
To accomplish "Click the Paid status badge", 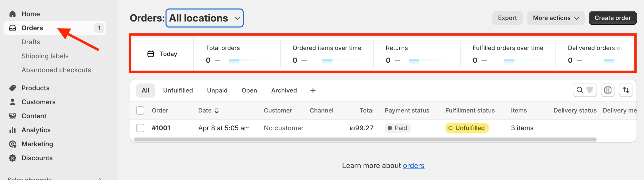I will [x=398, y=128].
